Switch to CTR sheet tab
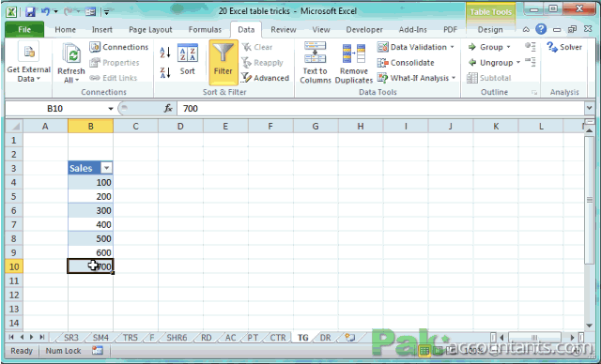 click(278, 338)
